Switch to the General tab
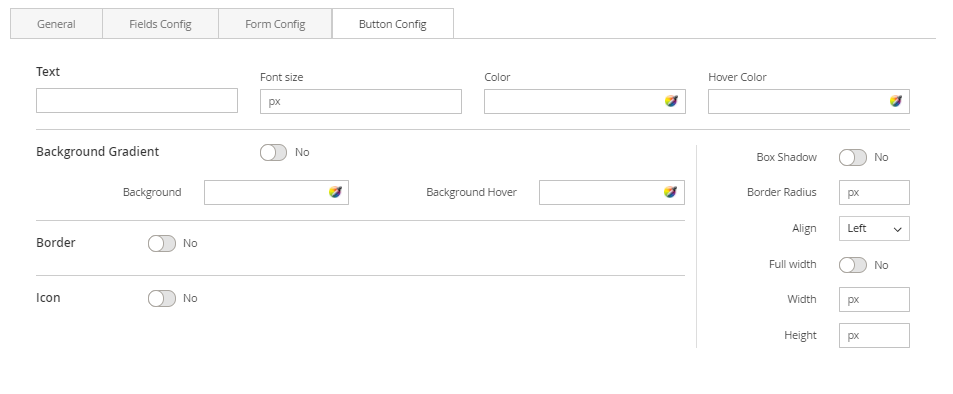This screenshot has height=394, width=953. point(57,24)
